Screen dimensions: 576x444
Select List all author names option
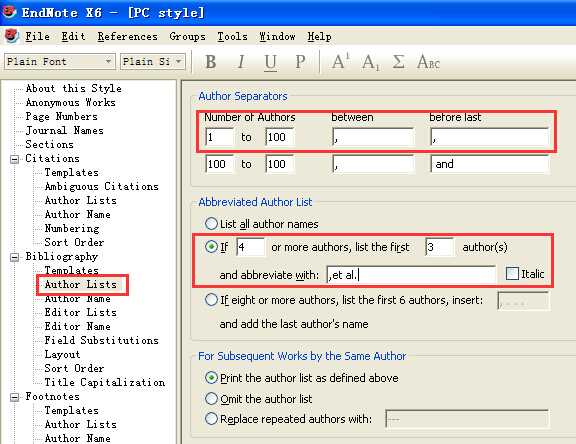point(211,224)
